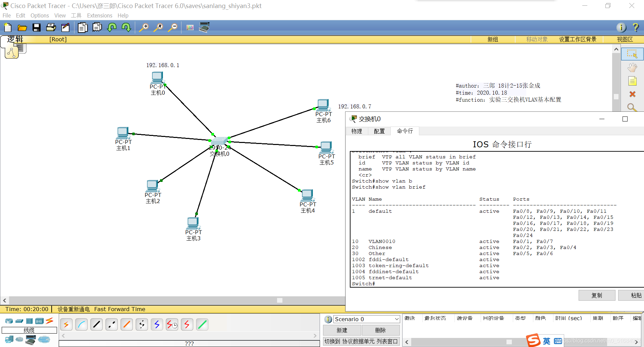Pick the automatic connection type (lightning bolt)
Viewport: 644px width, 347px height.
[x=66, y=325]
